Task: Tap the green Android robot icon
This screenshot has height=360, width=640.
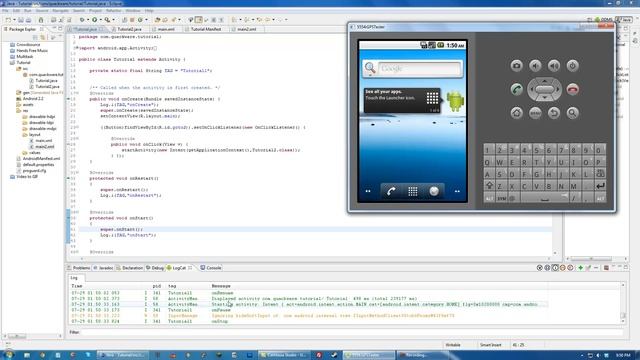Action: click(455, 100)
